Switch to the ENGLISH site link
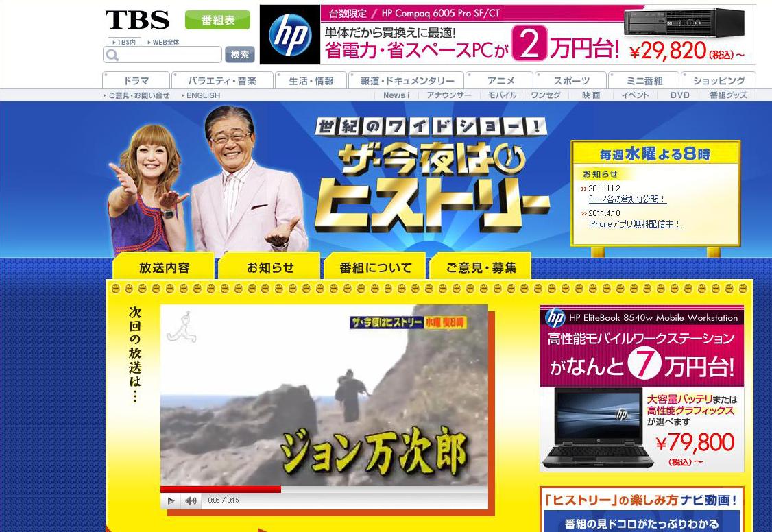This screenshot has width=772, height=532. click(x=201, y=95)
